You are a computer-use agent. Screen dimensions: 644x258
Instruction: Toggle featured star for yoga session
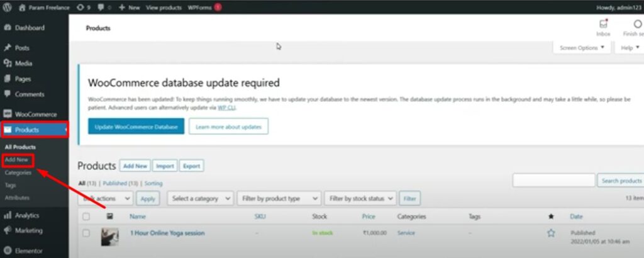point(551,233)
